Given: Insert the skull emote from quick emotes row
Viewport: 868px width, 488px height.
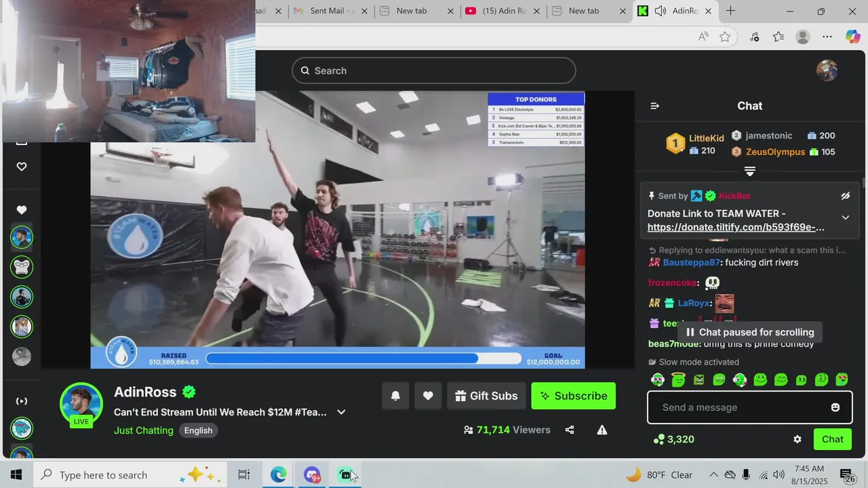Looking at the screenshot, I should [x=657, y=380].
